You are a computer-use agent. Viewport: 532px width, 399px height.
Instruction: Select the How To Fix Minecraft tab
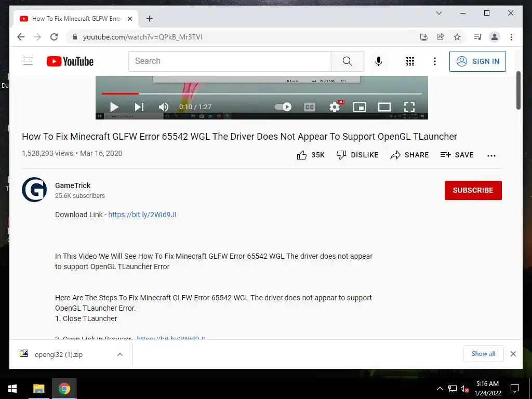[76, 19]
